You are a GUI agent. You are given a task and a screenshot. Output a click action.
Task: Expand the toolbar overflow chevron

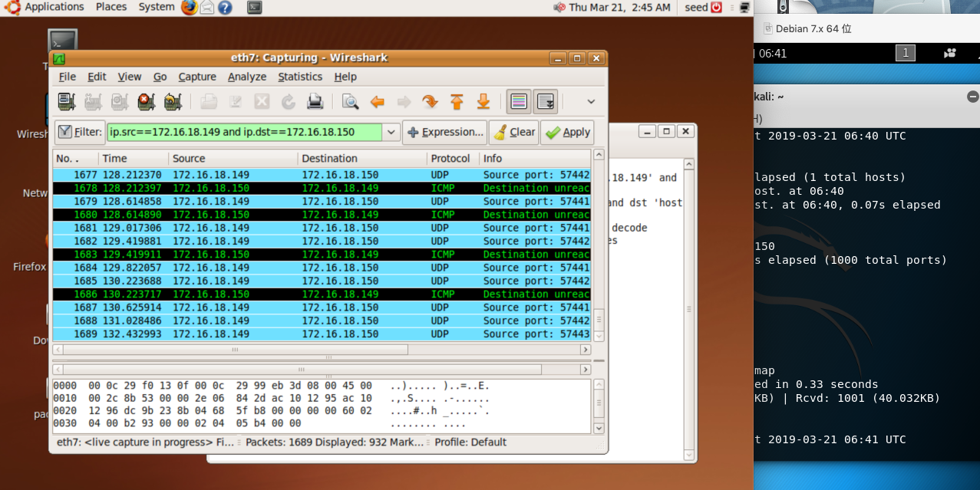tap(591, 101)
